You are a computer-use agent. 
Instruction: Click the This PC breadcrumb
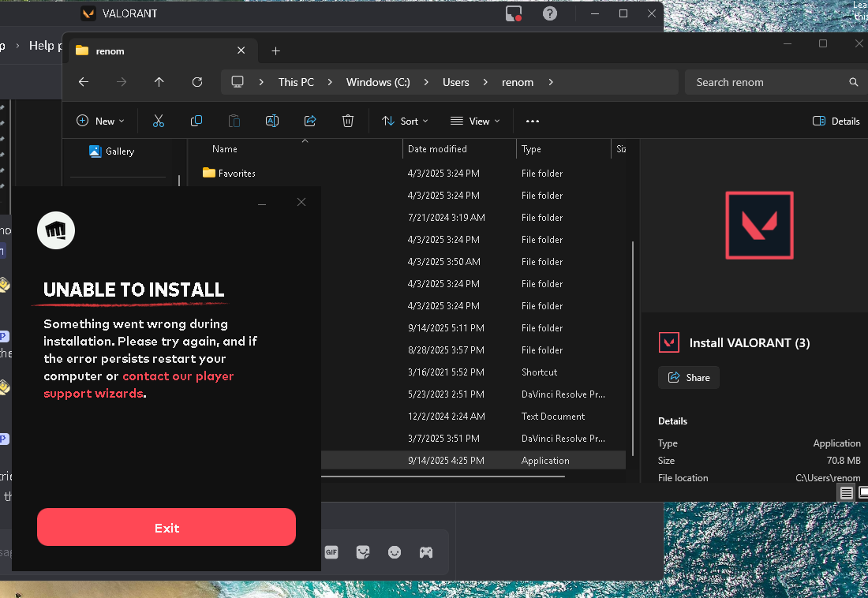[296, 82]
